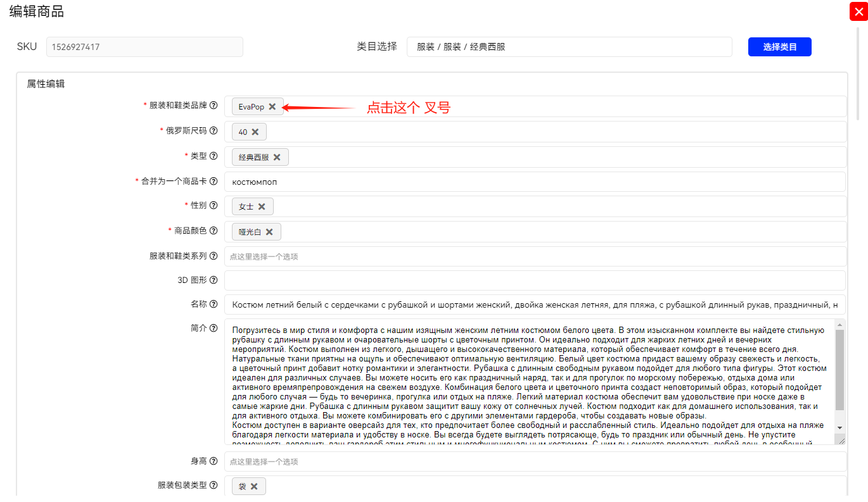Open help icon next to 服装和鞋类品牌
This screenshot has height=502, width=868.
point(214,106)
